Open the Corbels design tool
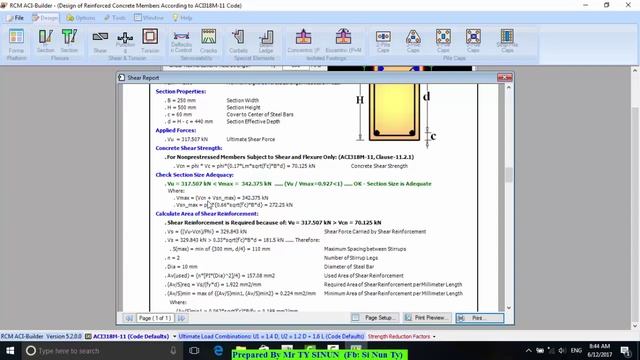This screenshot has height=360, width=640. (x=238, y=41)
